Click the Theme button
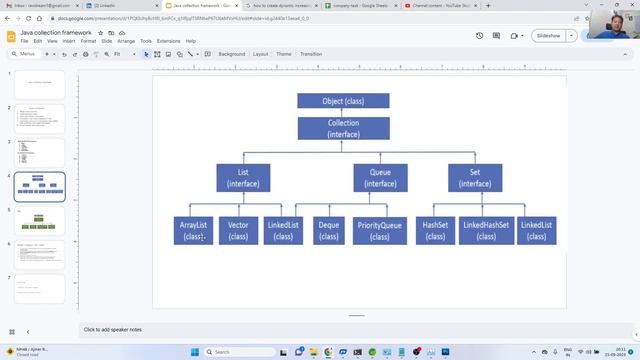This screenshot has height=360, width=640. click(284, 54)
